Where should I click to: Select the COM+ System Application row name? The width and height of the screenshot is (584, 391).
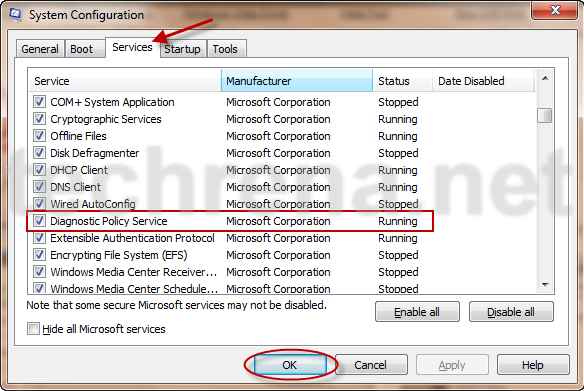pyautogui.click(x=112, y=102)
